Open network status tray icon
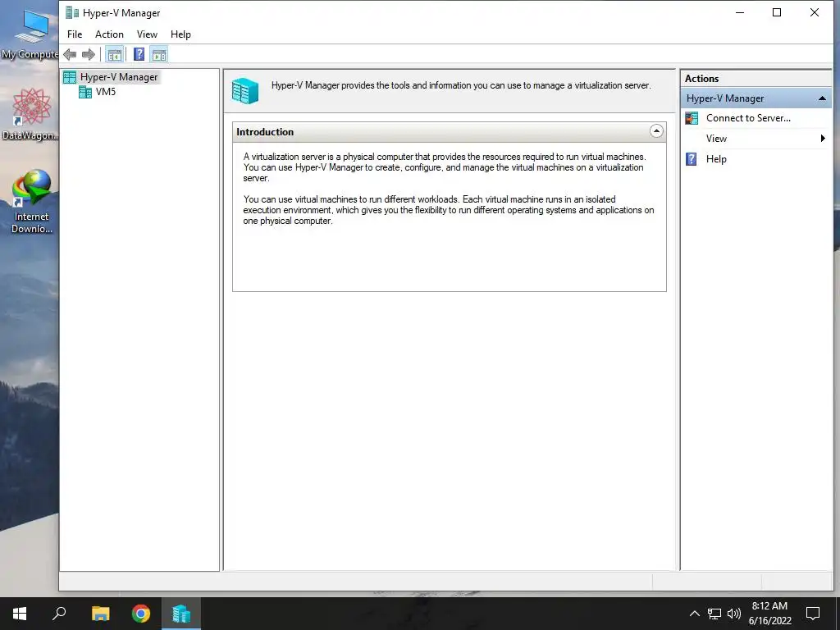The width and height of the screenshot is (840, 630). (714, 614)
